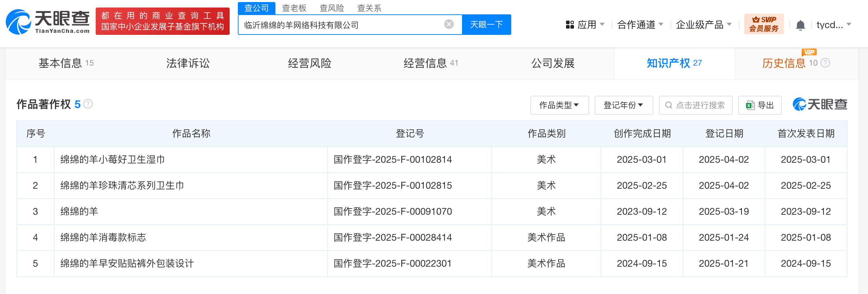Image resolution: width=868 pixels, height=294 pixels.
Task: Click registration number 国作登字-2025-F-00091070
Action: coord(393,211)
